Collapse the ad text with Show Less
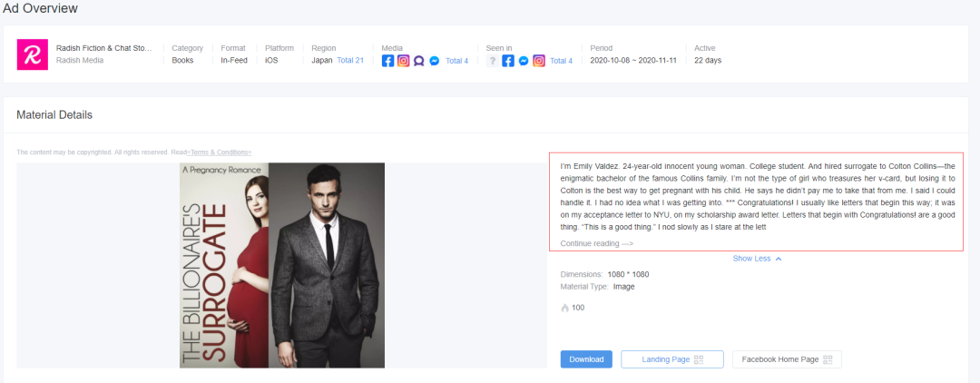Image resolution: width=980 pixels, height=383 pixels. pos(757,259)
